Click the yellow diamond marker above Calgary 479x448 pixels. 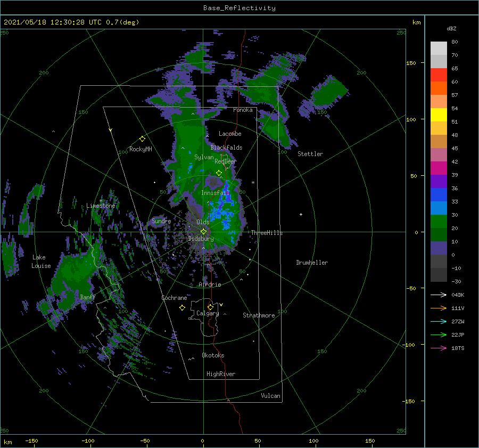210,307
